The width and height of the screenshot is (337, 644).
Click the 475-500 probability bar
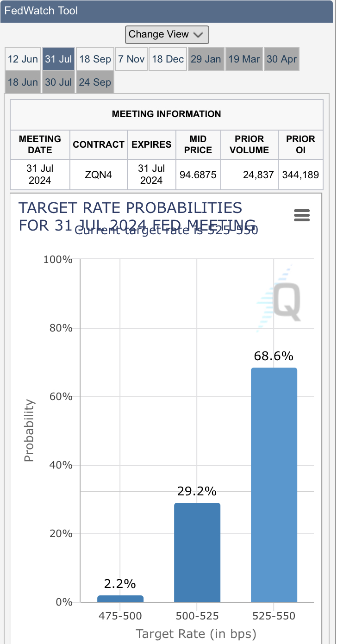pos(120,599)
